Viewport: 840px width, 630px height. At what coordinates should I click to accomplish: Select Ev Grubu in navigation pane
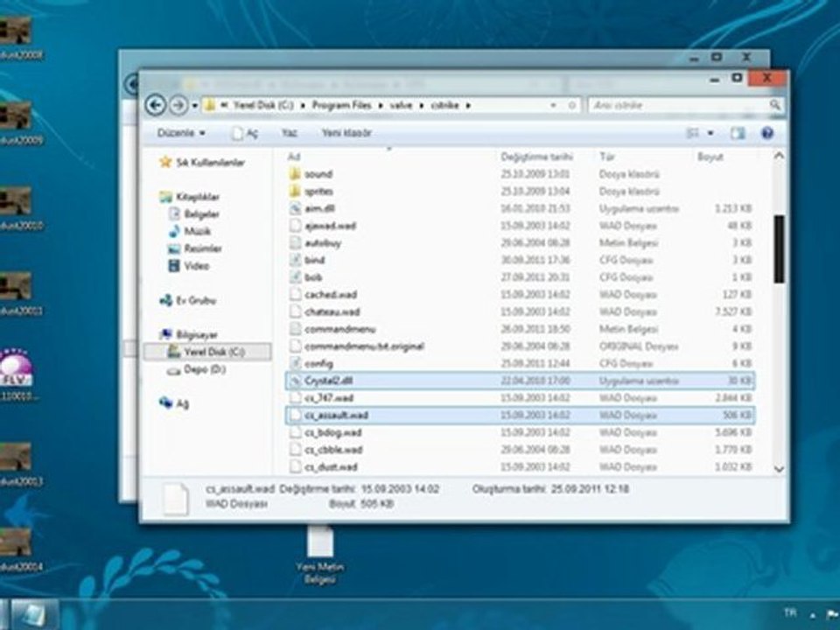tap(187, 300)
